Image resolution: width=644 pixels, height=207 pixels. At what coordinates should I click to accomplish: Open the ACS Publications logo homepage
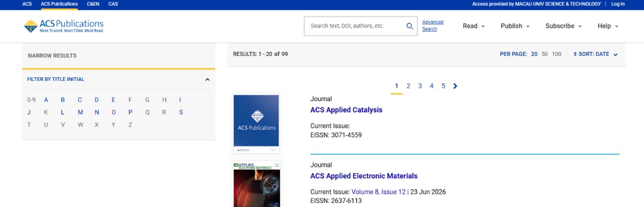(63, 26)
